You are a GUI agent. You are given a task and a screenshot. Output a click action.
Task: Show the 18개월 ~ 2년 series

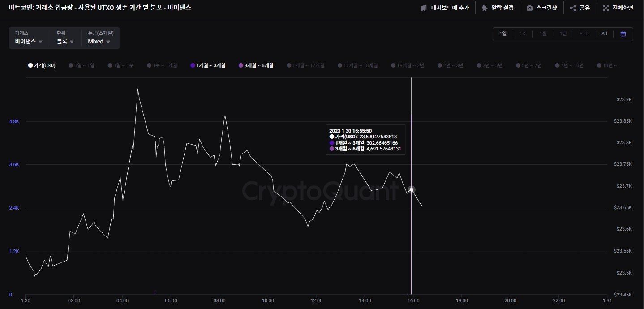point(407,65)
